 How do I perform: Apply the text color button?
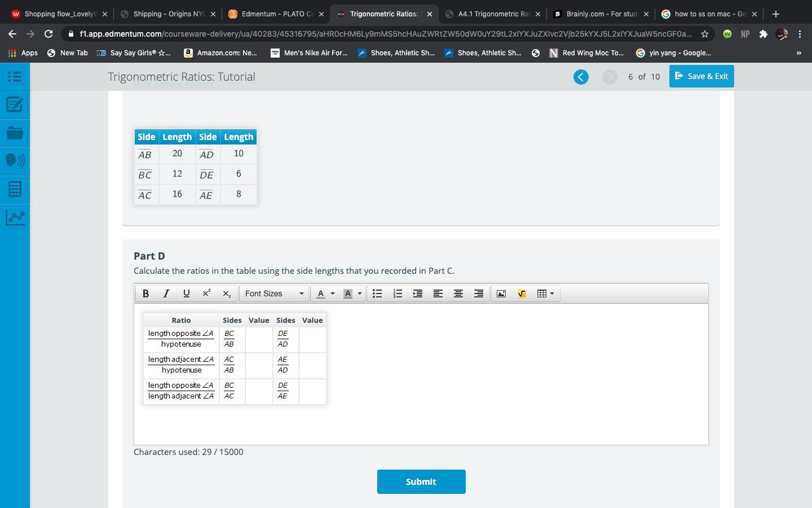tap(321, 294)
